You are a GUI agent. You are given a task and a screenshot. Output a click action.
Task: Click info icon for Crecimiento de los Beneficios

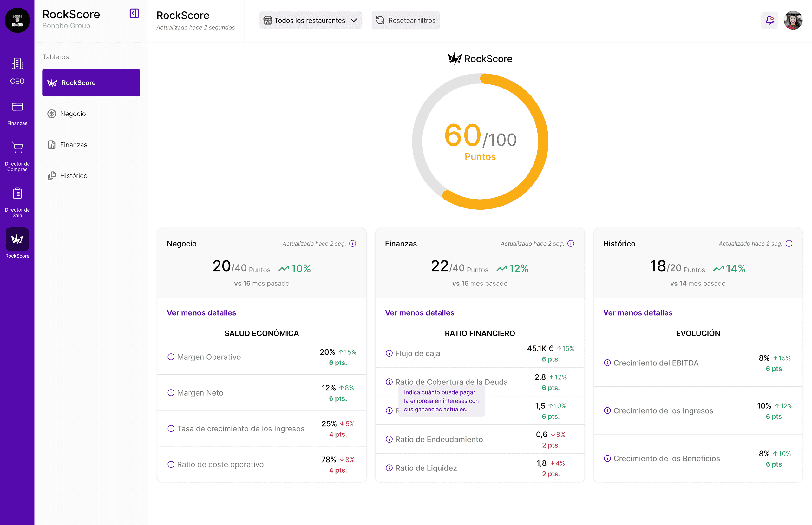point(607,458)
